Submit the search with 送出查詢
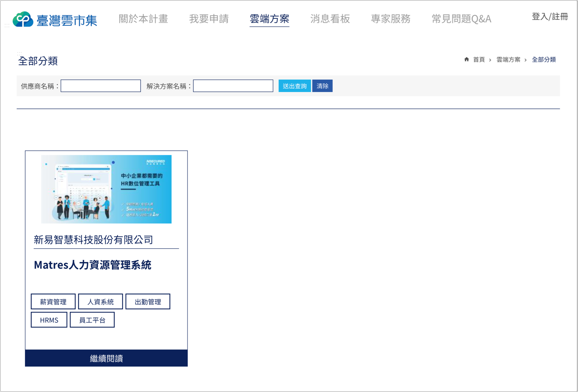 click(x=295, y=86)
